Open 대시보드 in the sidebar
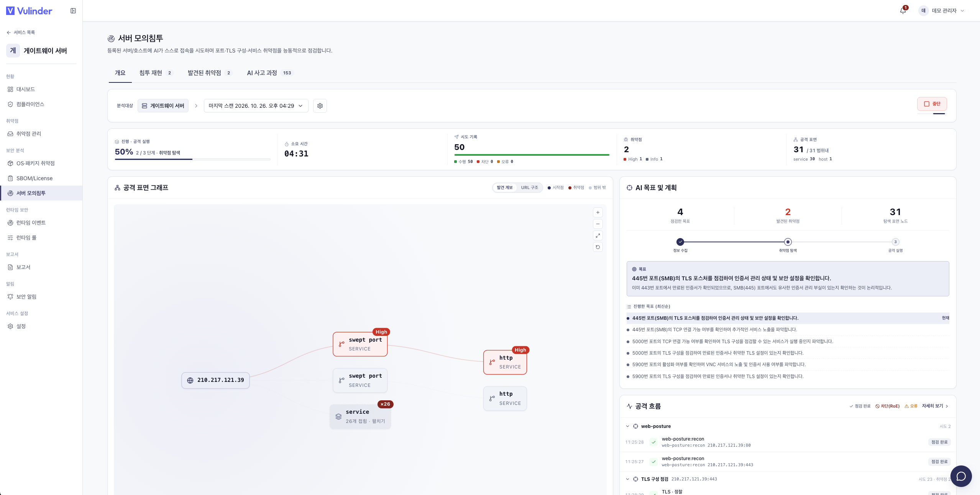 point(41,89)
